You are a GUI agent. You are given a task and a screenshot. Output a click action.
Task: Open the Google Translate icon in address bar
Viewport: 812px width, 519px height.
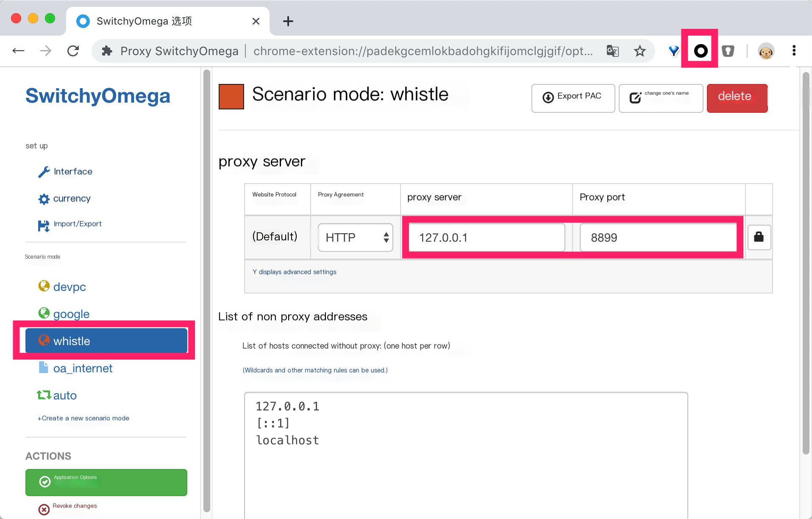[x=612, y=51]
